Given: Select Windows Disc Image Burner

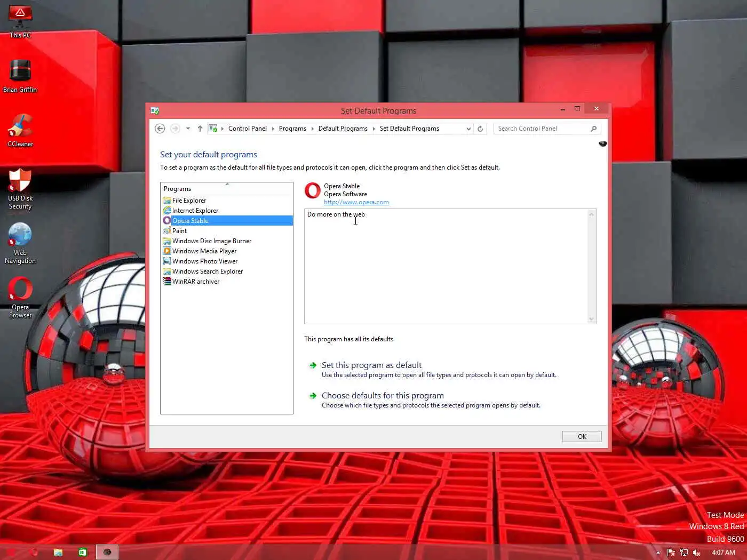Looking at the screenshot, I should point(227,241).
